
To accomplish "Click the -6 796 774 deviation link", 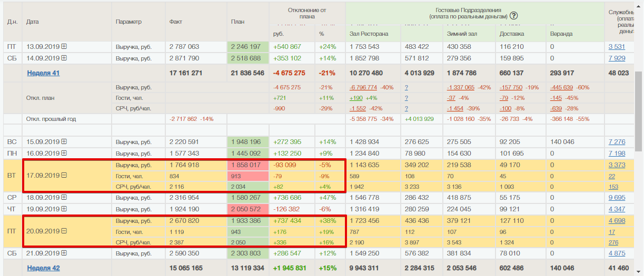I will (363, 87).
